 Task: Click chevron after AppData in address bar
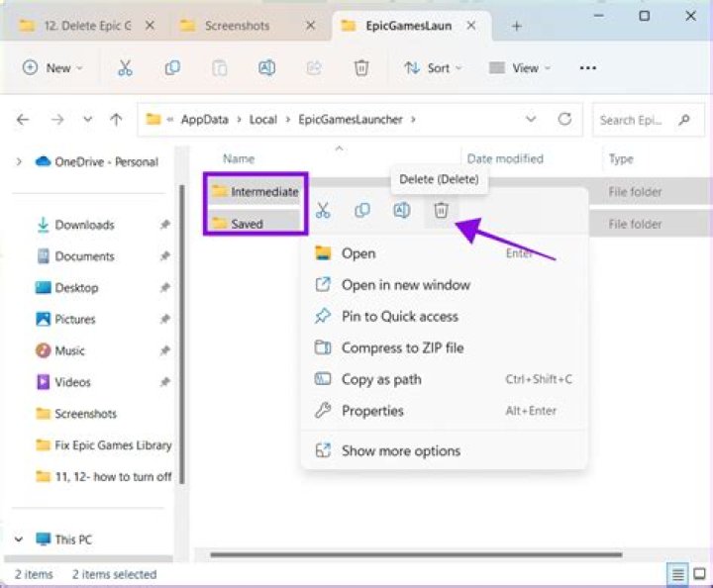click(239, 120)
